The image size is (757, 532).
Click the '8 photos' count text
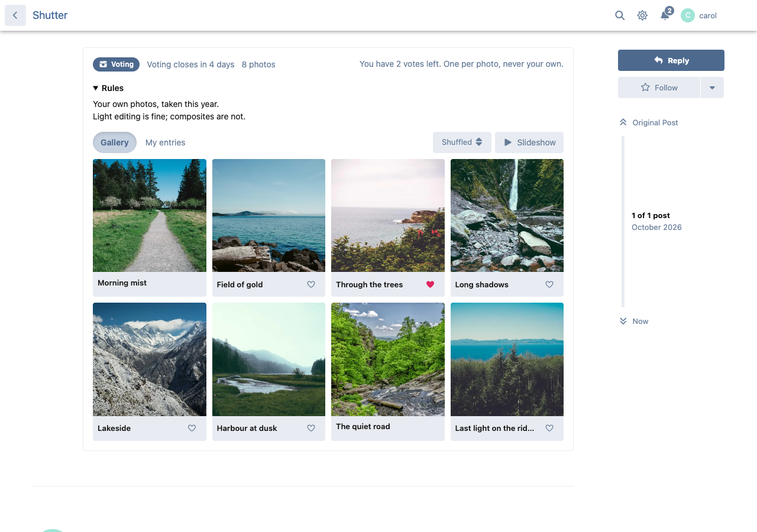click(258, 64)
